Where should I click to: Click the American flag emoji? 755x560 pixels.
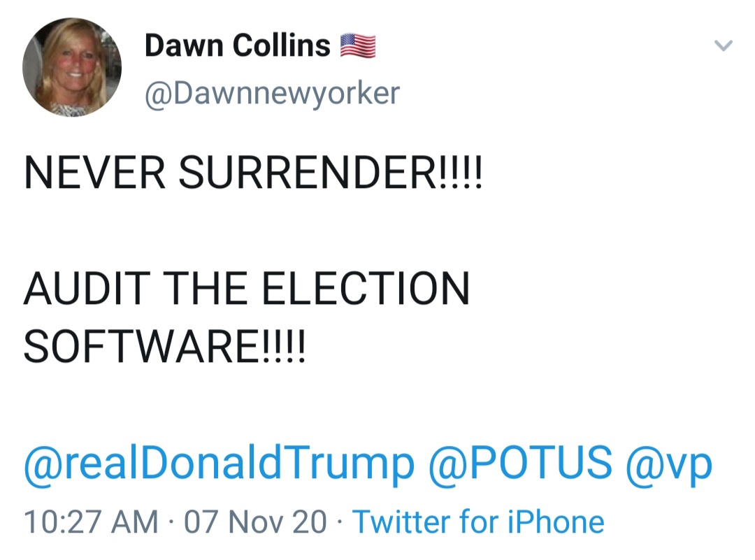tap(358, 45)
